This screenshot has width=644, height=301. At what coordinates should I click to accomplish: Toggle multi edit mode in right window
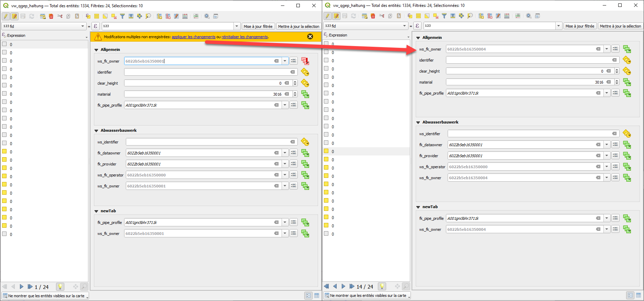click(x=336, y=16)
